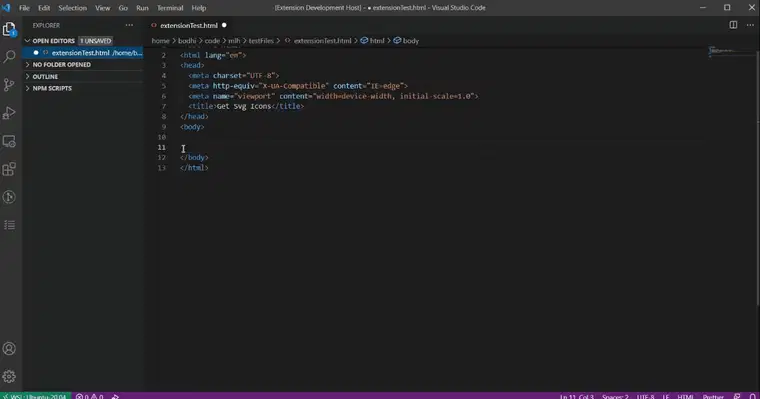
Task: Click the Explorer more actions ellipsis
Action: (129, 25)
